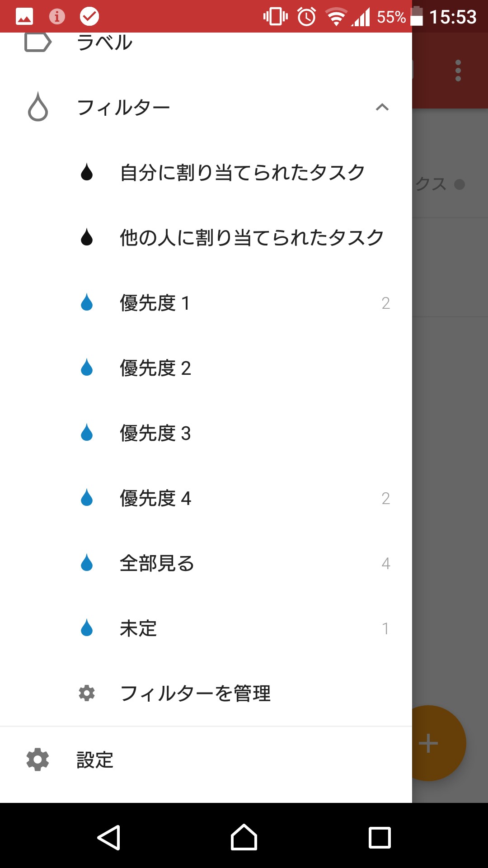Open the 設定 settings entry

(95, 760)
